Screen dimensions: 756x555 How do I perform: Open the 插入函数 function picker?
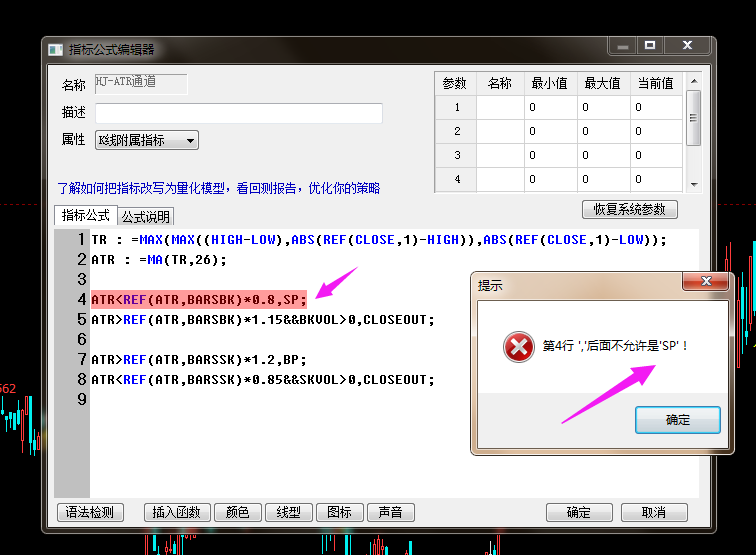click(x=177, y=512)
